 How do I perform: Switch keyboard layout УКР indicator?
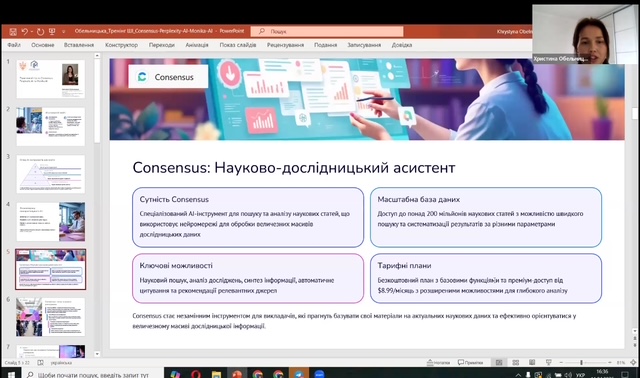580,375
